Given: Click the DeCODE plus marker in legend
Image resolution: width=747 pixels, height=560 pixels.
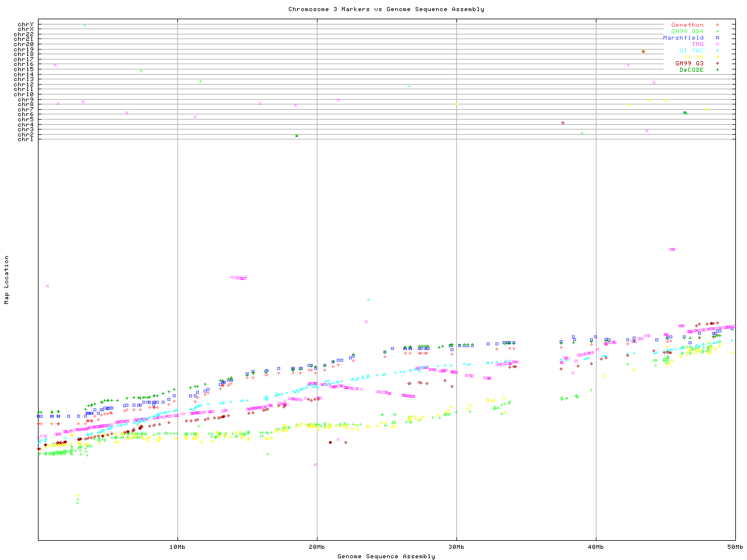Looking at the screenshot, I should tap(717, 70).
